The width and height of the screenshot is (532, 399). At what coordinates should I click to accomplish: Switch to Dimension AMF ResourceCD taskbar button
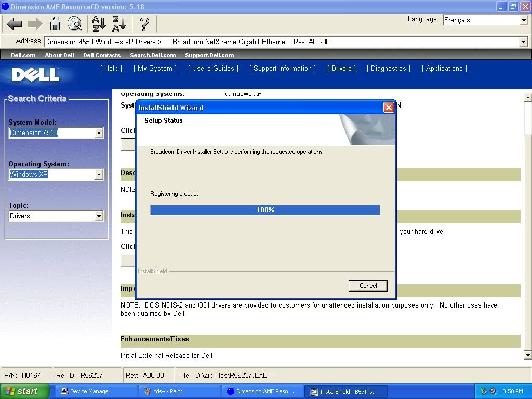(262, 391)
